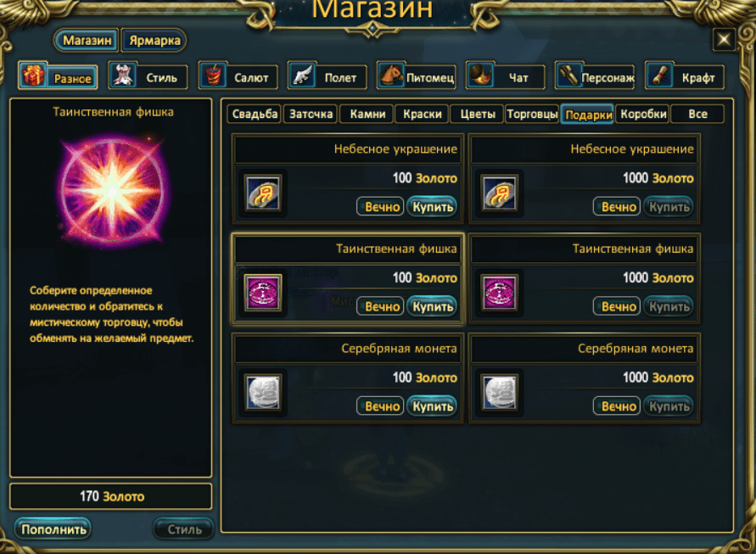Viewport: 756px width, 554px height.
Task: Open the Полет wing category icon
Action: click(x=302, y=76)
